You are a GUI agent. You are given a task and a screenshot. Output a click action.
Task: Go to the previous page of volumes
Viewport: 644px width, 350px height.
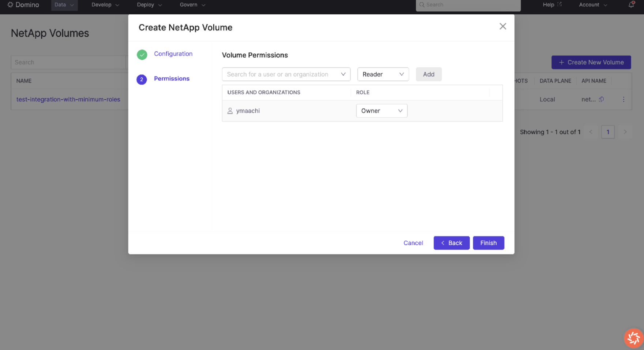click(x=591, y=132)
